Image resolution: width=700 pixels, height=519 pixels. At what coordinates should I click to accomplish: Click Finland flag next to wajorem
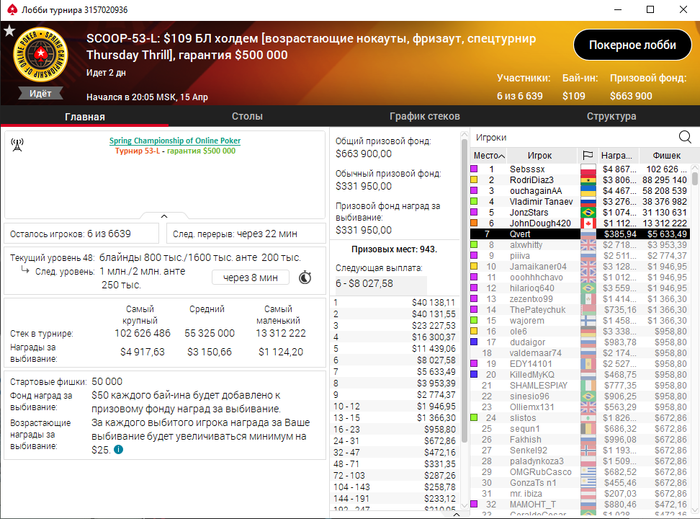(x=588, y=320)
